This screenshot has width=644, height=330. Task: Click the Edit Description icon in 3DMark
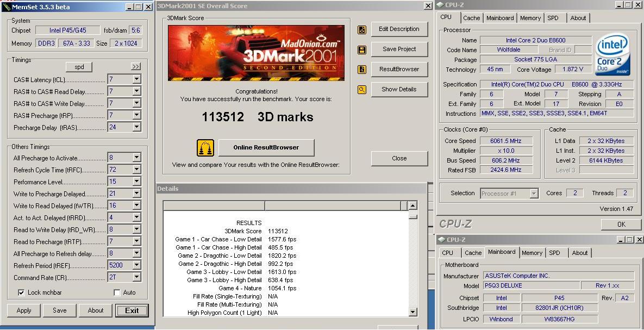tap(362, 29)
